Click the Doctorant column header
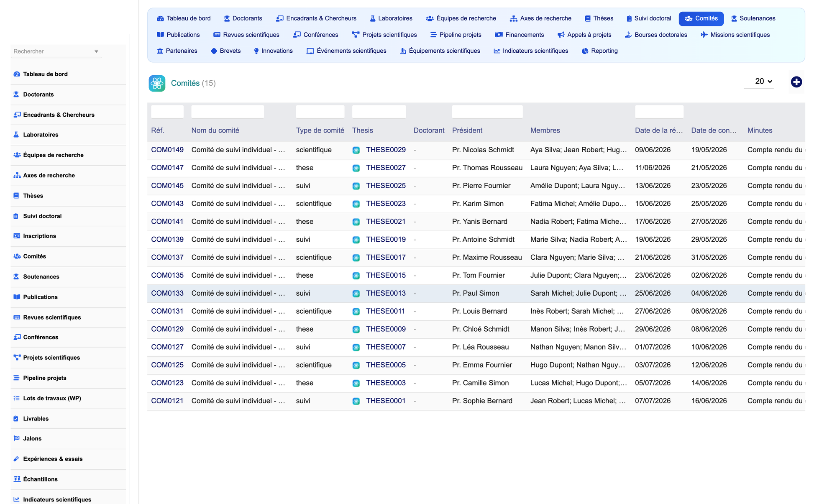814x504 pixels. 429,130
